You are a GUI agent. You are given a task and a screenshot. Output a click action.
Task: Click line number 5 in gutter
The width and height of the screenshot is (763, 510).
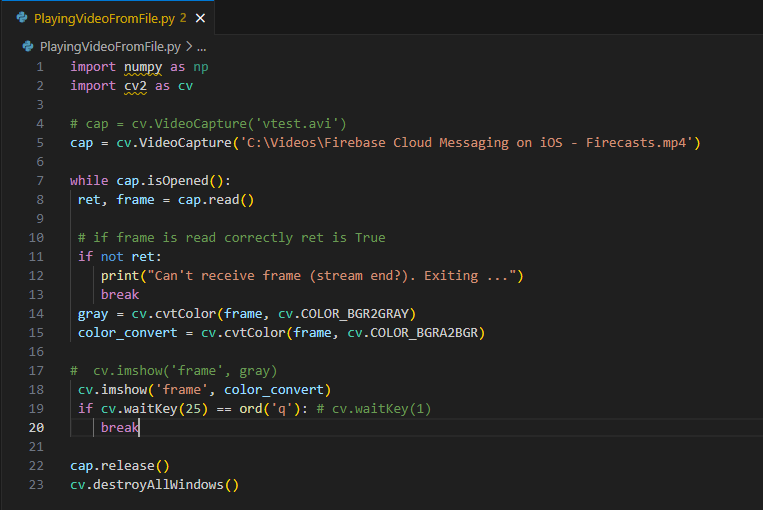coord(40,143)
